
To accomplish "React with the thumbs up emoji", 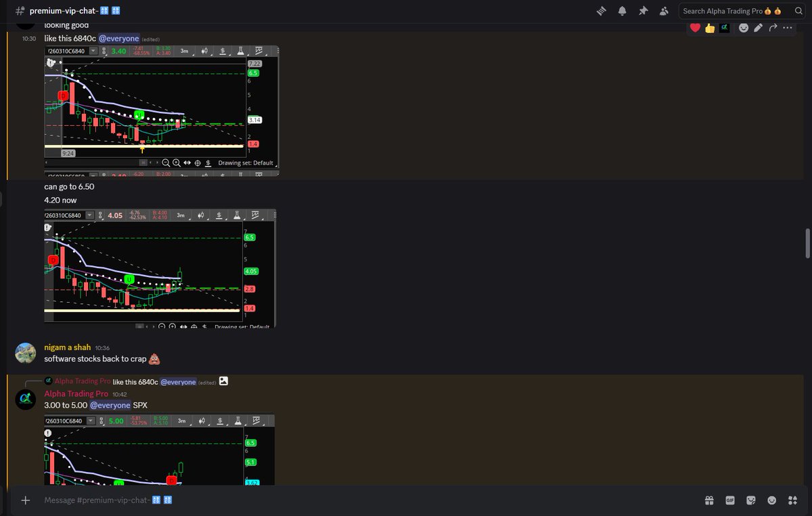I will tap(710, 28).
